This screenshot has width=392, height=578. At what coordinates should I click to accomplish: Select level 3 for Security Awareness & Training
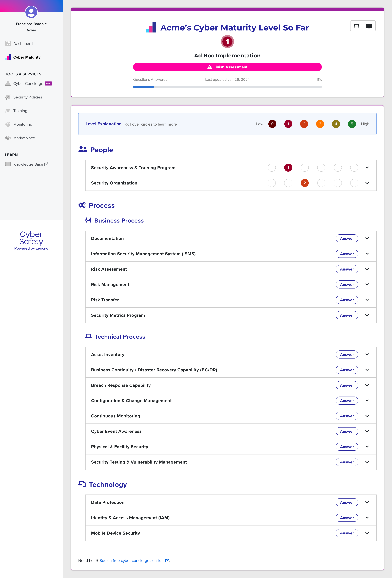tap(321, 168)
